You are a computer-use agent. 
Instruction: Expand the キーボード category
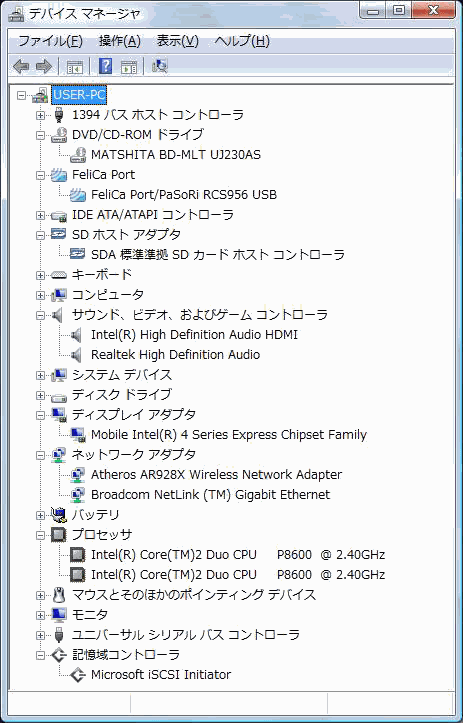(x=41, y=275)
